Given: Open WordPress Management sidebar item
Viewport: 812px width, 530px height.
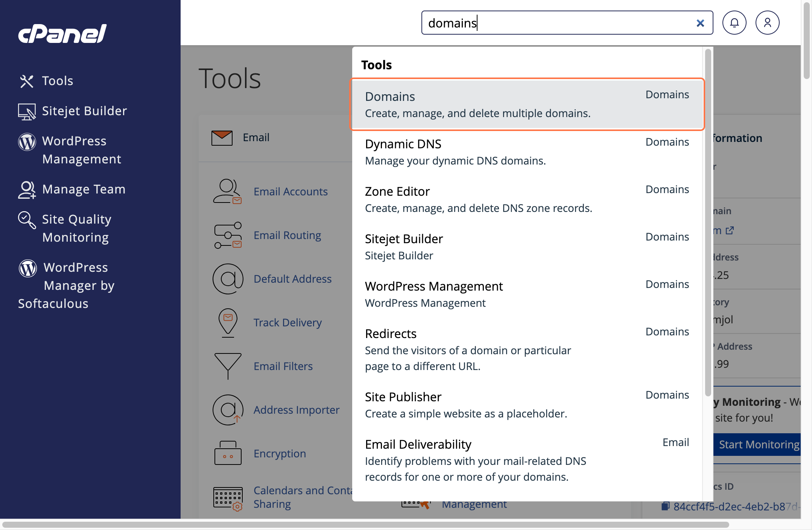Looking at the screenshot, I should (81, 150).
